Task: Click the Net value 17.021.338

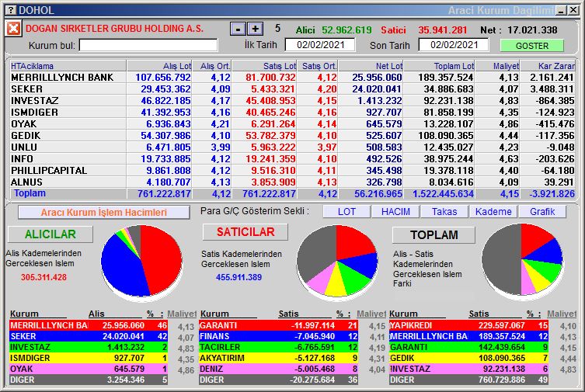Action: pyautogui.click(x=532, y=29)
